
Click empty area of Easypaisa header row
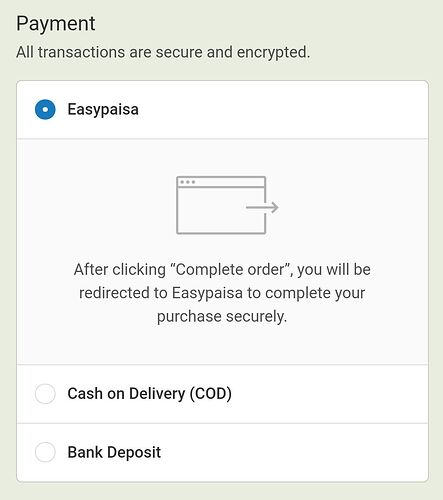coord(283,109)
